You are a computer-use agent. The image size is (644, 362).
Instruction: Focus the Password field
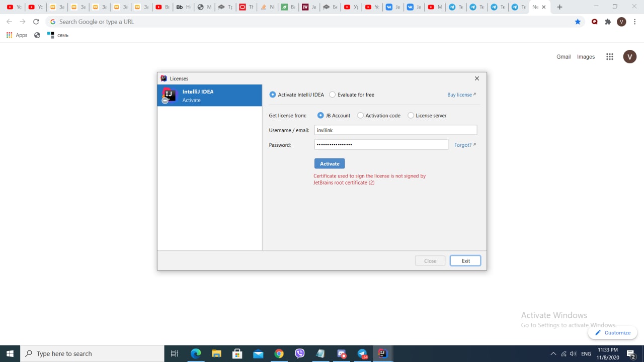click(381, 145)
